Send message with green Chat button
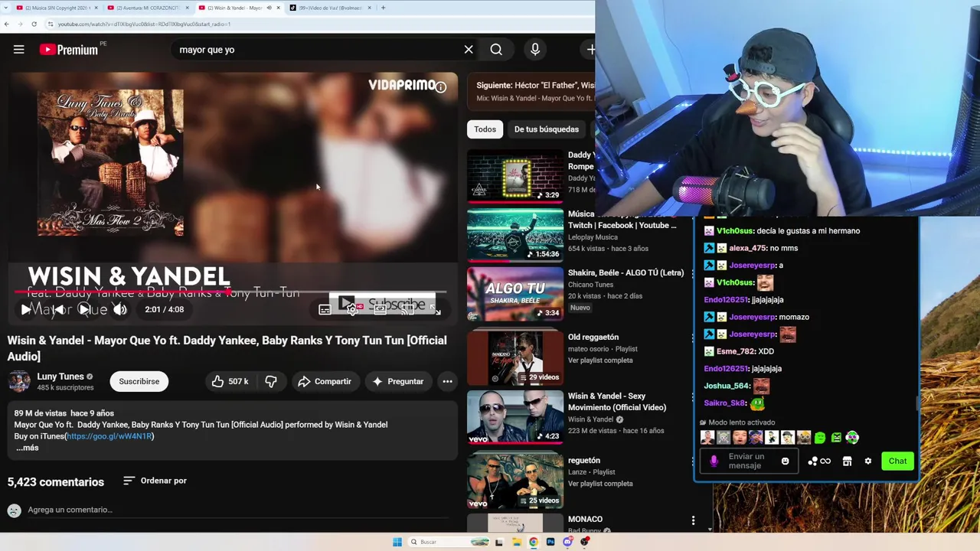Image resolution: width=980 pixels, height=551 pixels. pos(897,461)
